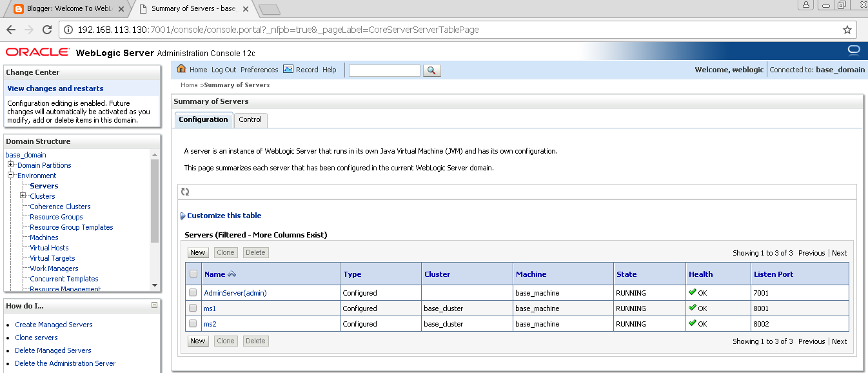Select Machines in the domain tree
The image size is (868, 373).
[44, 237]
